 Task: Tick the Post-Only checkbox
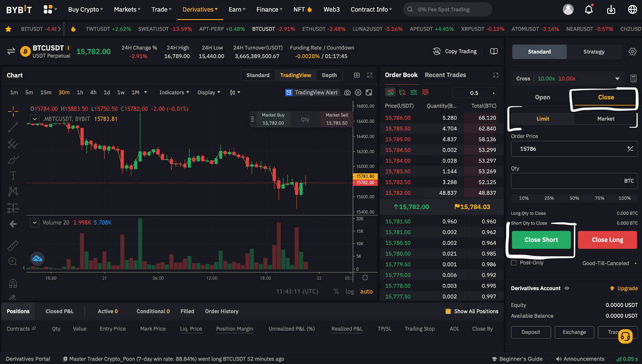(x=514, y=263)
